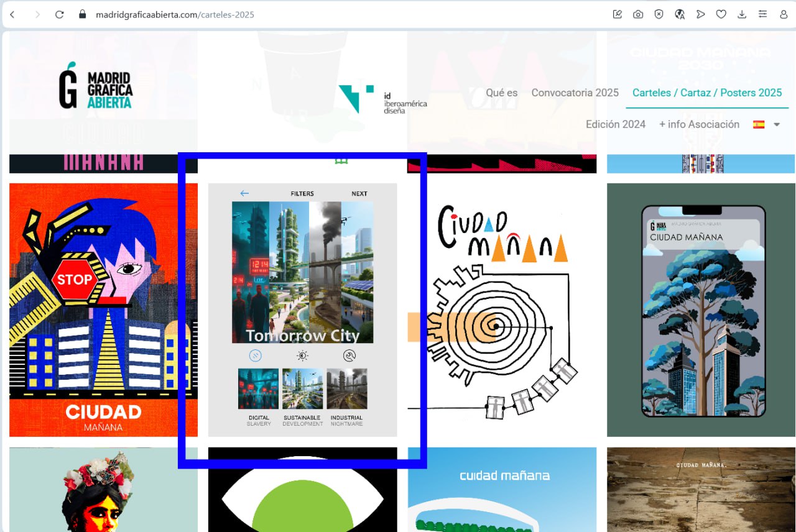Open the smartphone tree Ciudad Mañana poster
The height and width of the screenshot is (532, 796).
tap(701, 310)
